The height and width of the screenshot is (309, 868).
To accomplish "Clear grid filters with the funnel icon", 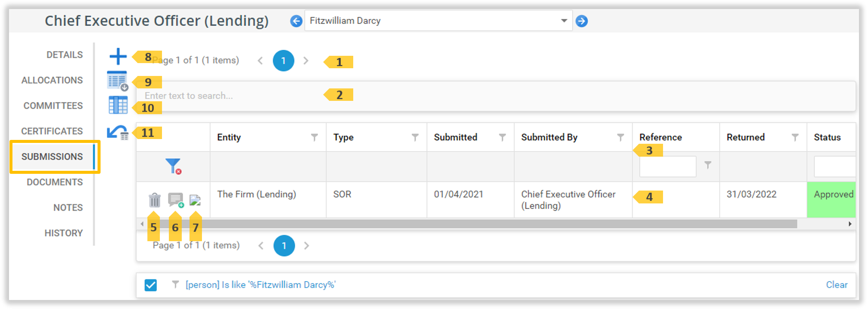I will click(x=173, y=166).
